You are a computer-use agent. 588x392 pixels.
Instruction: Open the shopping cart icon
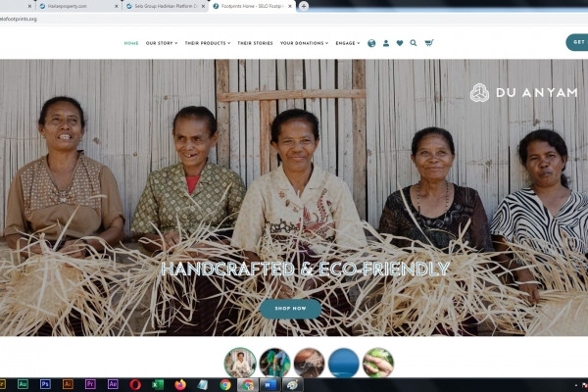[429, 43]
